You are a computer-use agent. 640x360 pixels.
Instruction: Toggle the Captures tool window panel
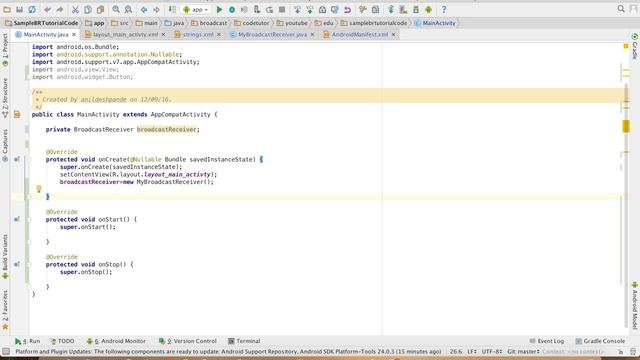[5, 146]
